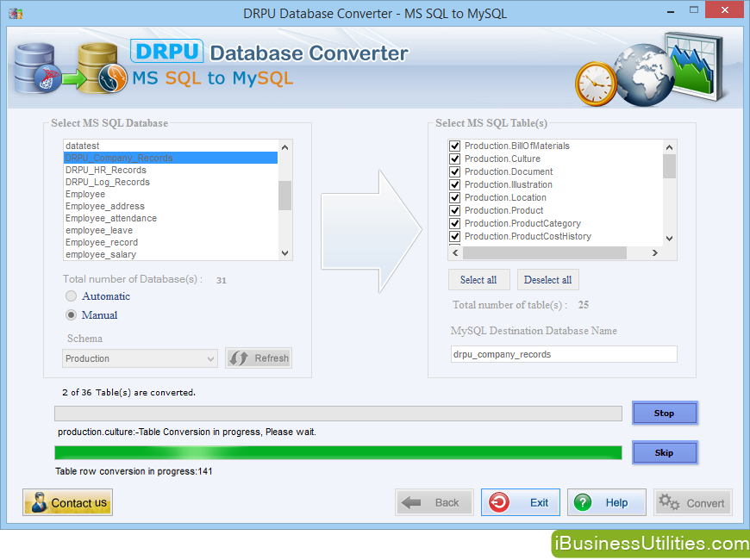The image size is (750, 560).
Task: Click the red exit power icon
Action: [499, 502]
